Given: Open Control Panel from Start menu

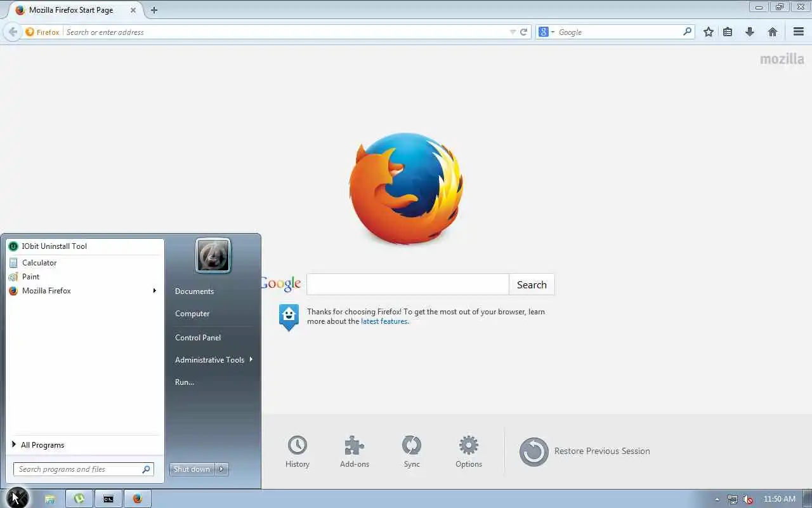Looking at the screenshot, I should click(x=198, y=338).
